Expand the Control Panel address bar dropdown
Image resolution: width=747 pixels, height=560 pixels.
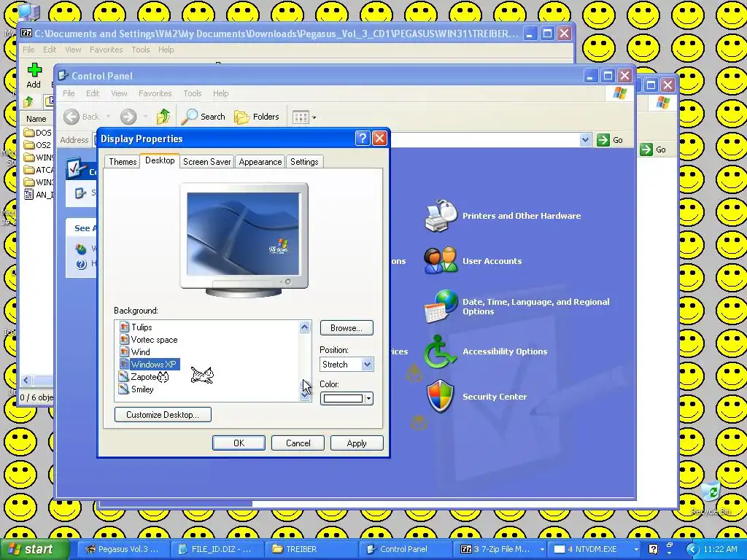tap(586, 140)
